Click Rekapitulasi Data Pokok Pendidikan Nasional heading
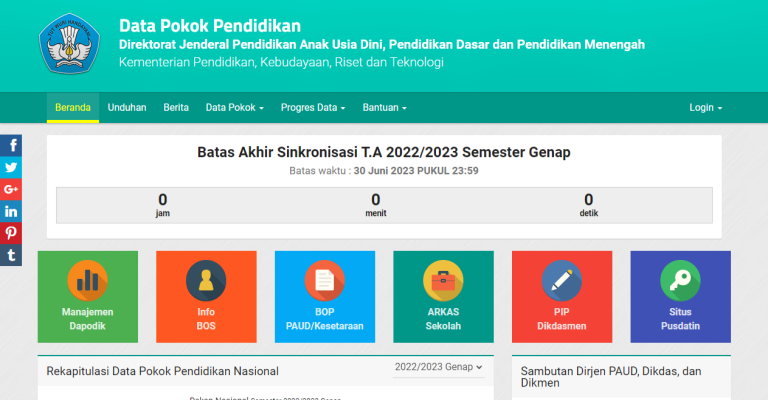768x400 pixels. point(163,371)
